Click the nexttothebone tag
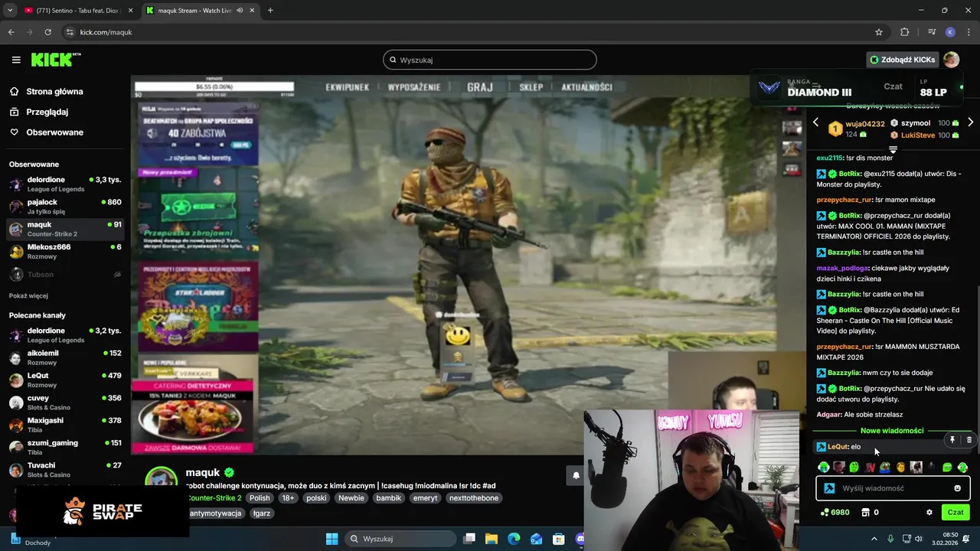 tap(474, 497)
